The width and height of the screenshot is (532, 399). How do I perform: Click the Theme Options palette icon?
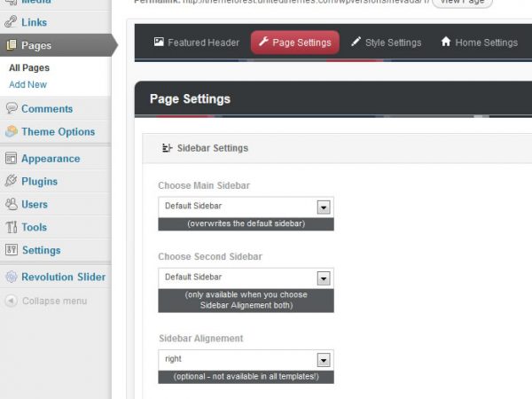tap(12, 131)
